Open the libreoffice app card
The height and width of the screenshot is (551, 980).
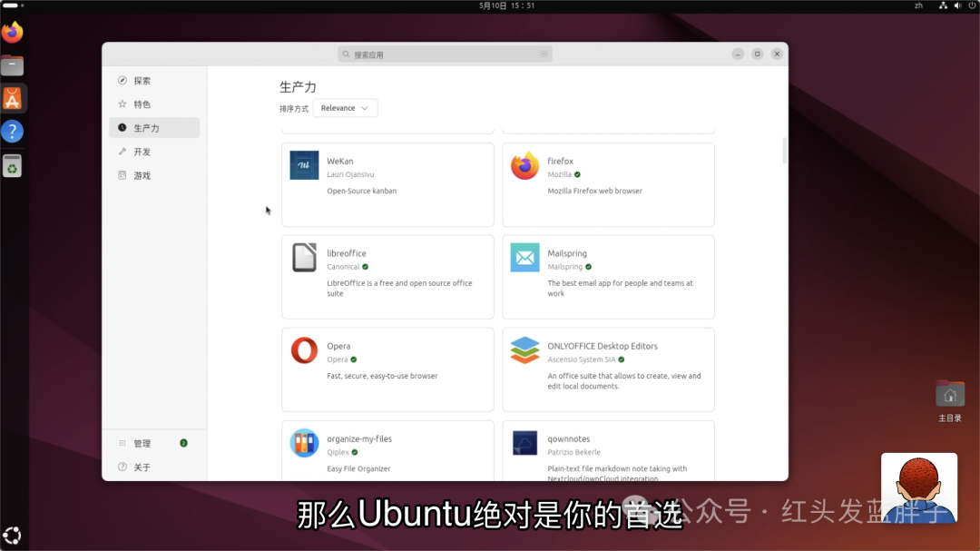pyautogui.click(x=387, y=277)
